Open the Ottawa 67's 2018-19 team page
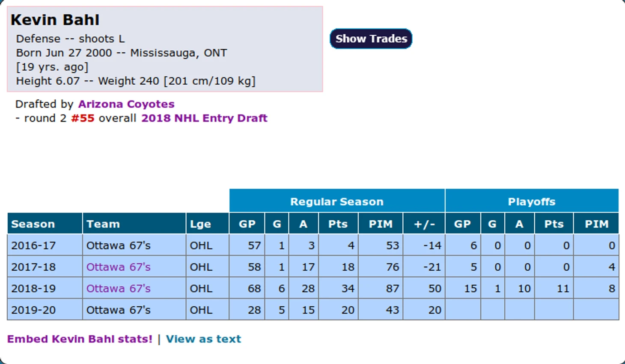Image resolution: width=625 pixels, height=364 pixels. point(118,288)
